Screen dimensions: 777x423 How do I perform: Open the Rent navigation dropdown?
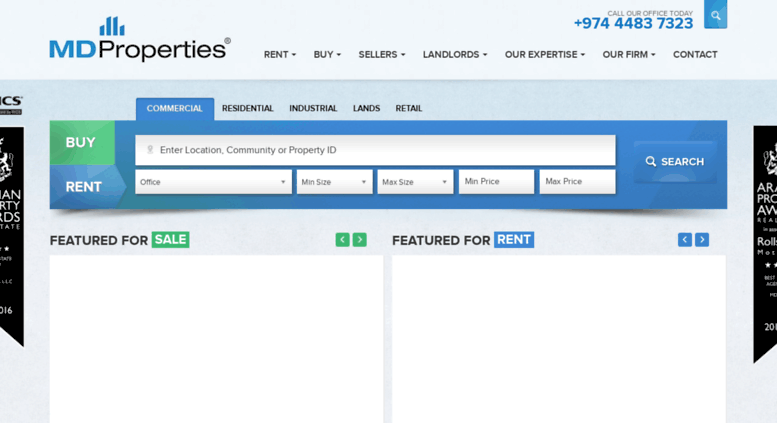click(x=280, y=54)
